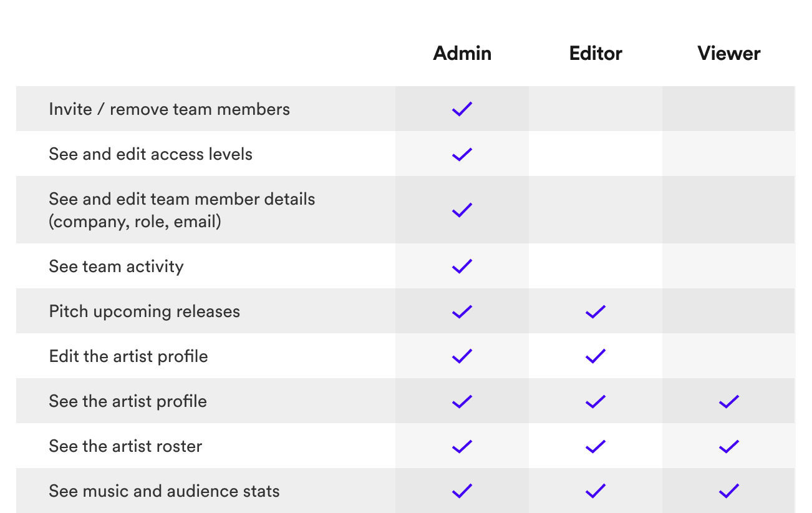
Task: Click the Admin checkmark for See and edit team member details
Action: (x=462, y=210)
